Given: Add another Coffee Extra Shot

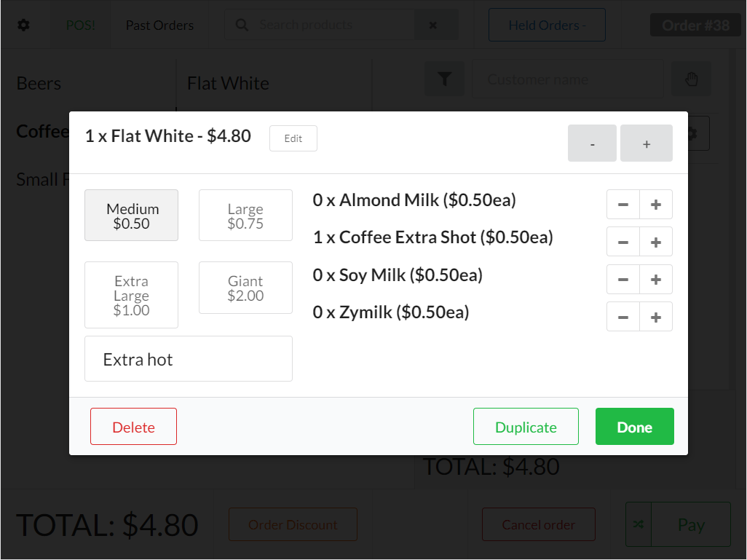Looking at the screenshot, I should (656, 242).
